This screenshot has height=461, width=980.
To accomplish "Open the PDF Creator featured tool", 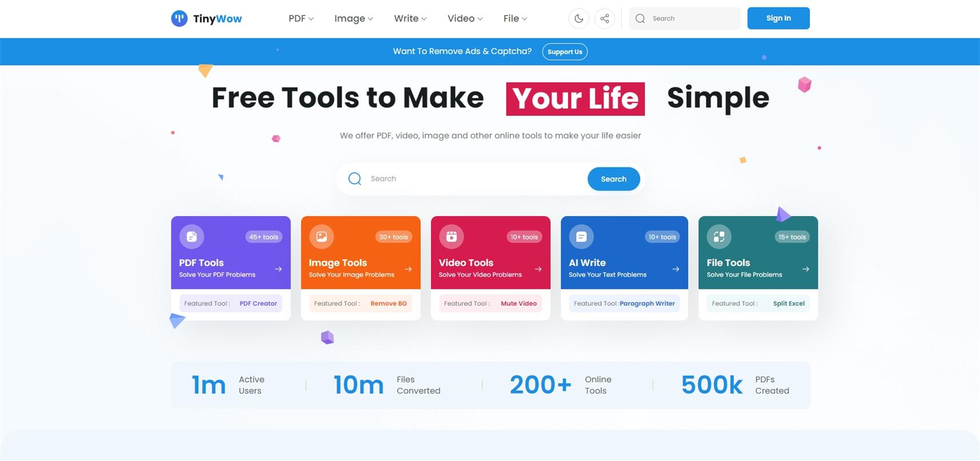I will pos(258,304).
